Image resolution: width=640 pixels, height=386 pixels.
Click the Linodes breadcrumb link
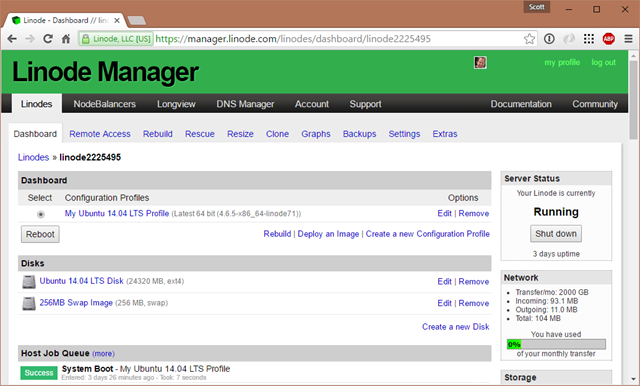33,157
